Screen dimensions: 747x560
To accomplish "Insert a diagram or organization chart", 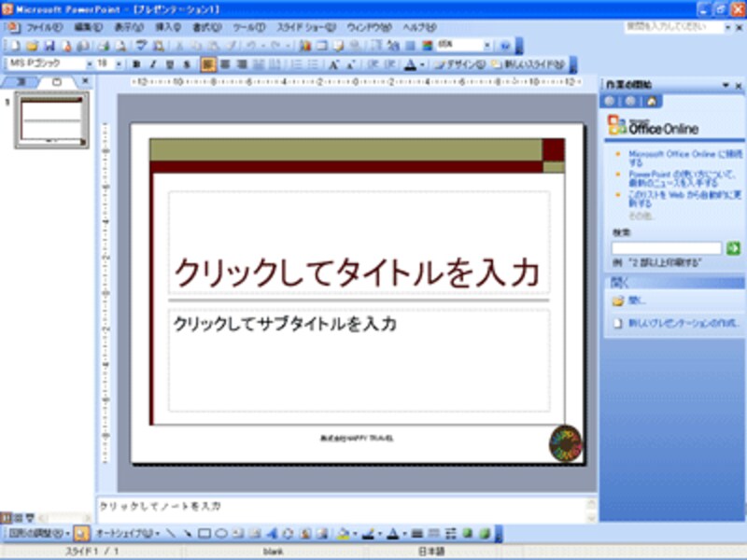I will 288,533.
